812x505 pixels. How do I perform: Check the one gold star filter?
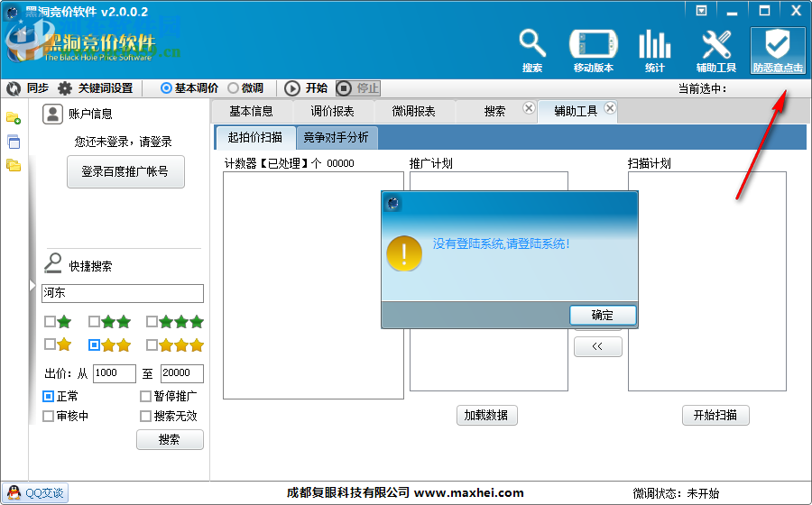point(50,344)
